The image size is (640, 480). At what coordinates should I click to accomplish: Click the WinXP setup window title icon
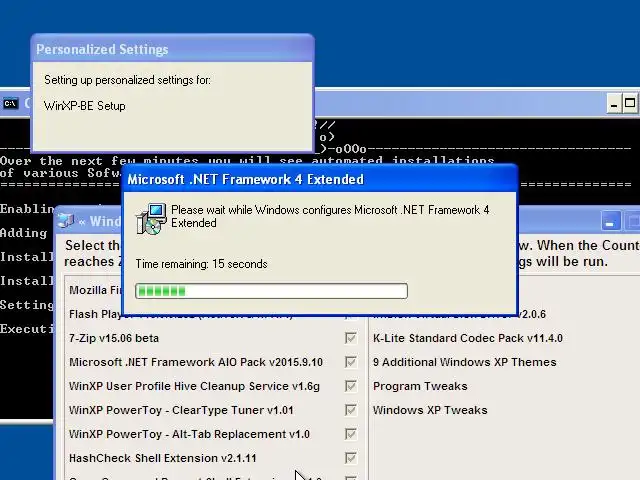[66, 220]
